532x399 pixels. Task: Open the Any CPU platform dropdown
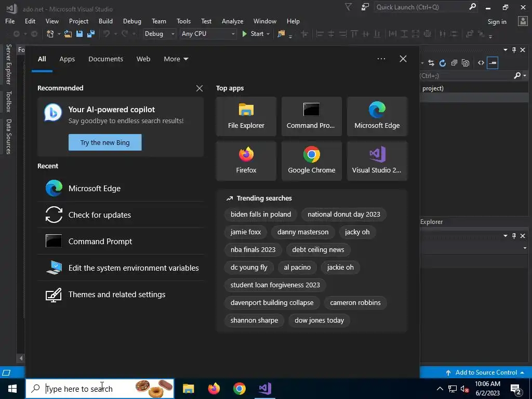coord(208,34)
